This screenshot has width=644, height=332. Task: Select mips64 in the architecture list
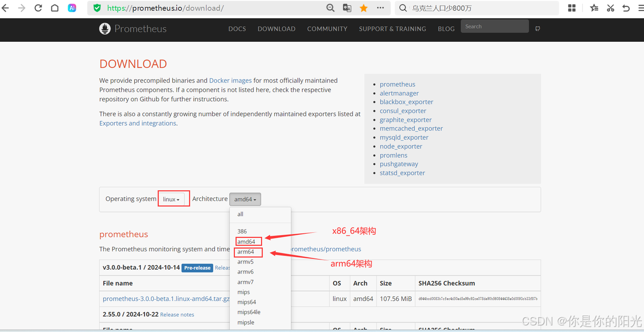[260, 302]
